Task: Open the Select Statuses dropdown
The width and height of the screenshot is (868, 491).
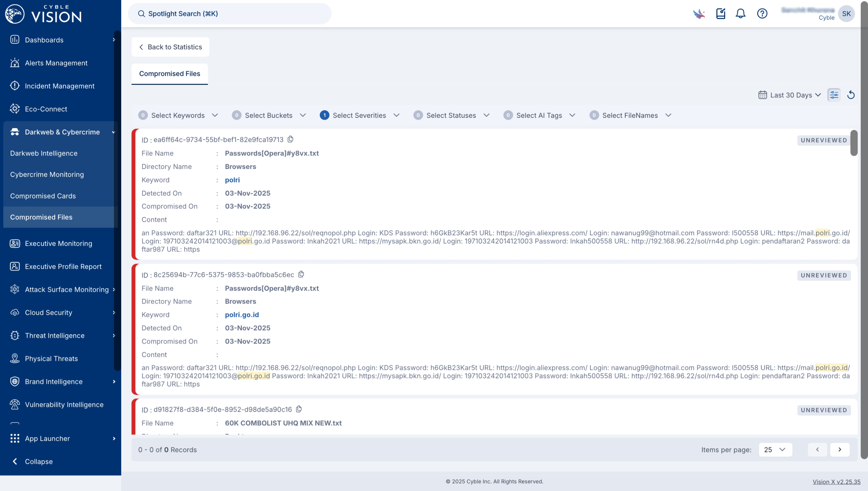Action: pos(452,115)
